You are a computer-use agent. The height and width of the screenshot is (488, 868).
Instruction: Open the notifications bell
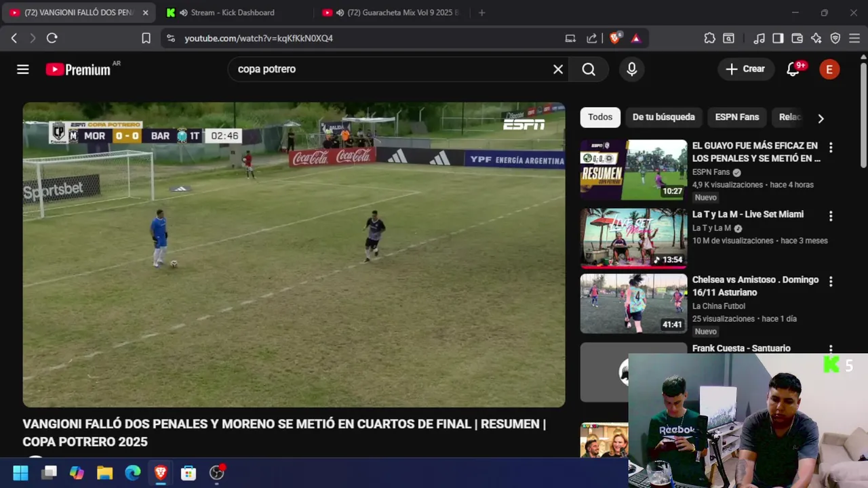pyautogui.click(x=793, y=69)
